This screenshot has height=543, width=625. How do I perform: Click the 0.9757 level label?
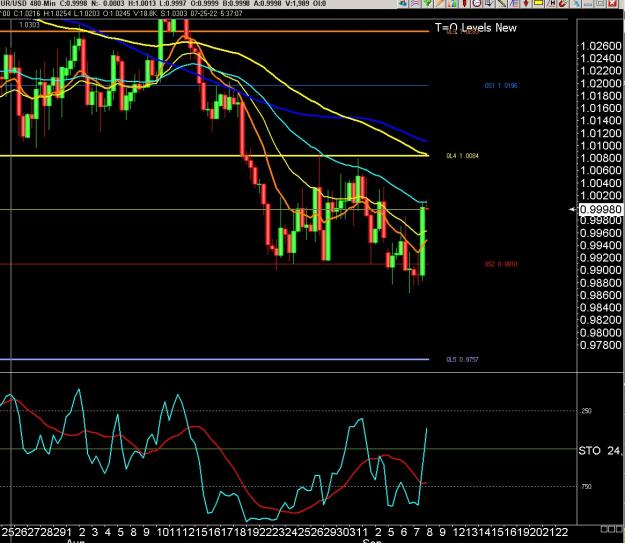tap(462, 359)
